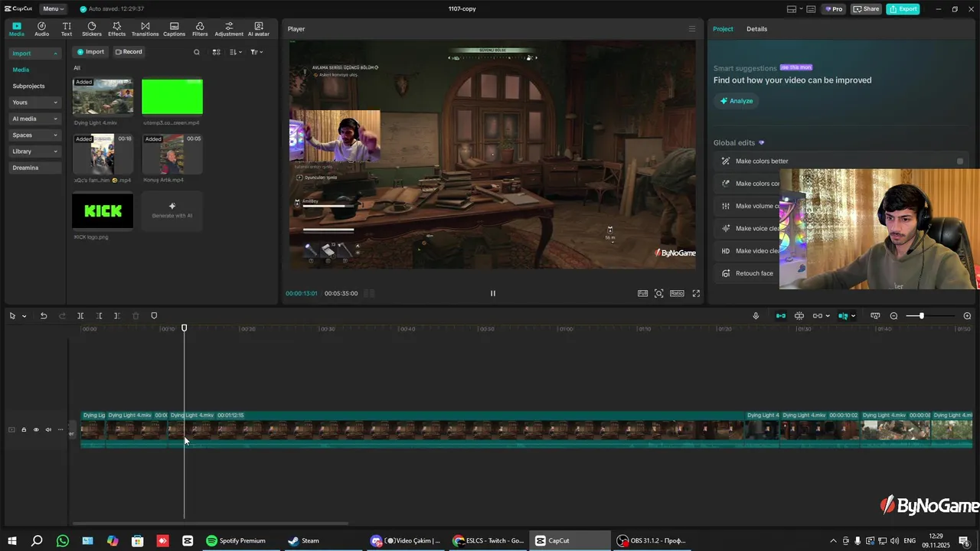This screenshot has width=980, height=551.
Task: Toggle auto snapping on timeline
Action: tap(799, 316)
